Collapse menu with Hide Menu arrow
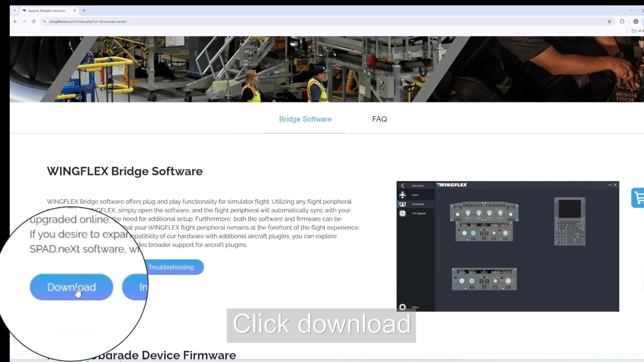The width and height of the screenshot is (644, 362). click(x=402, y=186)
